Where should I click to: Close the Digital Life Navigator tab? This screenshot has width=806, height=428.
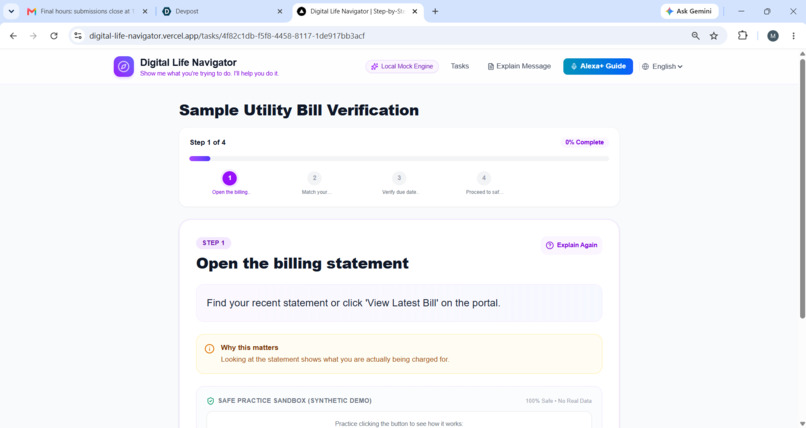coord(415,11)
